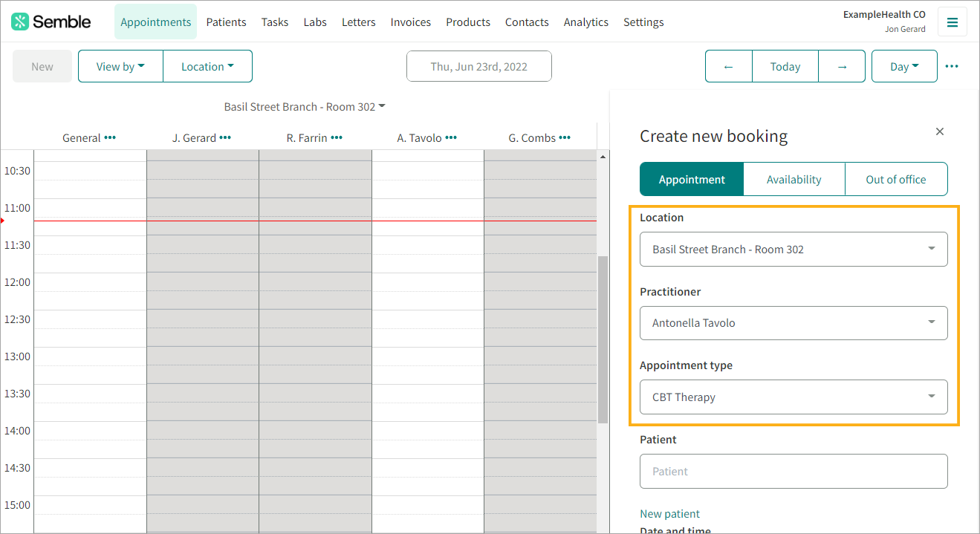Viewport: 980px width, 534px height.
Task: Click the Today button
Action: (785, 66)
